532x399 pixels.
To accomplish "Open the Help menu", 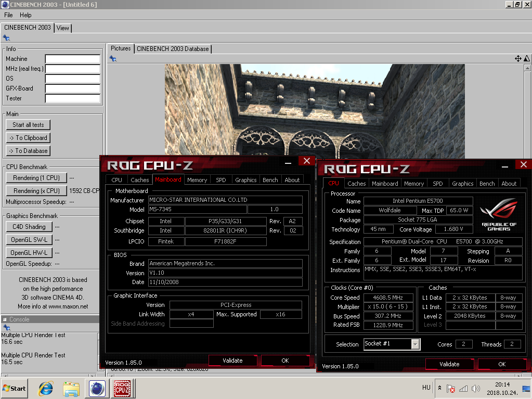I will tap(25, 15).
